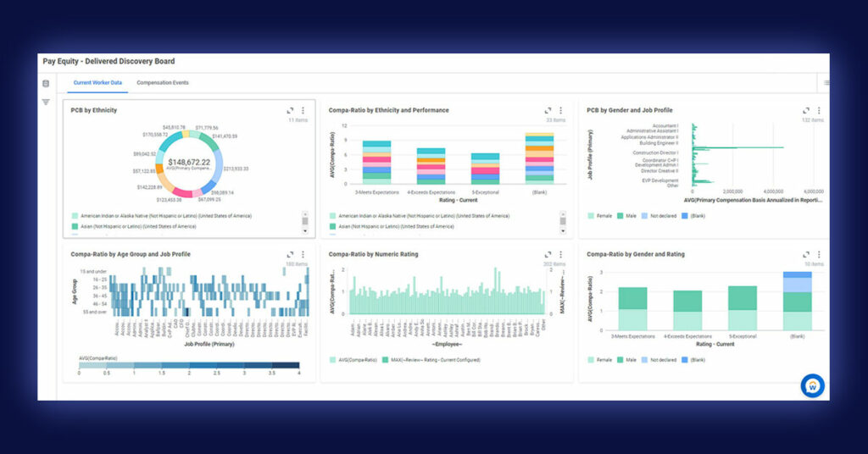Open options for Compa-Ratio by Numeric Rating

(561, 254)
